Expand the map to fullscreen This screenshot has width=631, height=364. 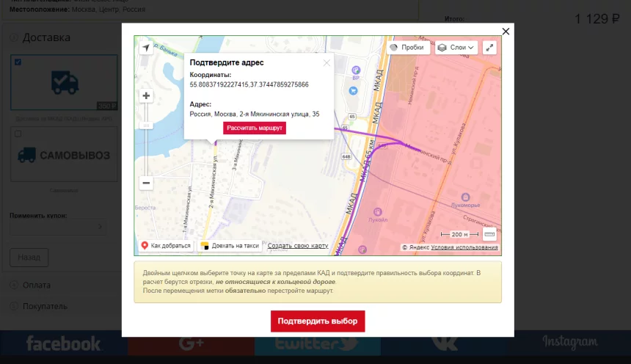coord(490,48)
